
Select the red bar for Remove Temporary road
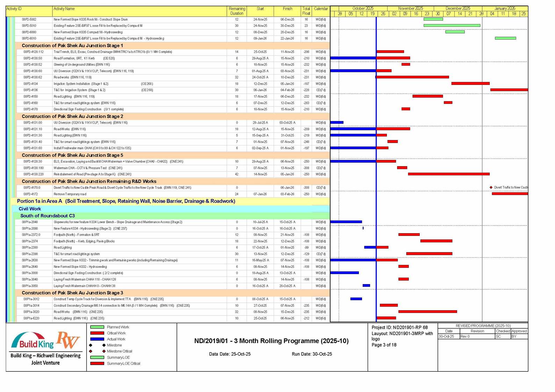pos(510,194)
